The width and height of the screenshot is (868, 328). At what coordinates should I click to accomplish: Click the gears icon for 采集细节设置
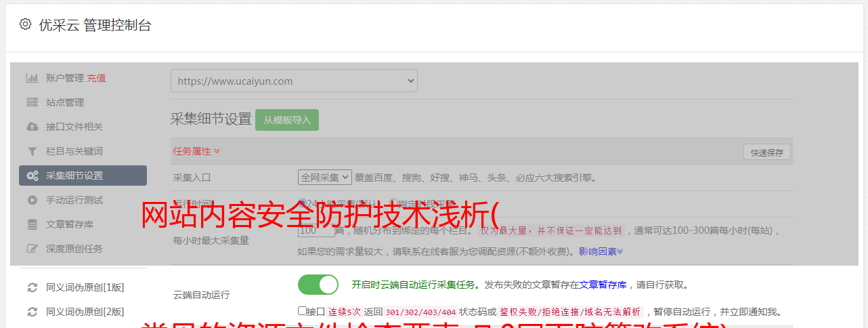pos(32,176)
